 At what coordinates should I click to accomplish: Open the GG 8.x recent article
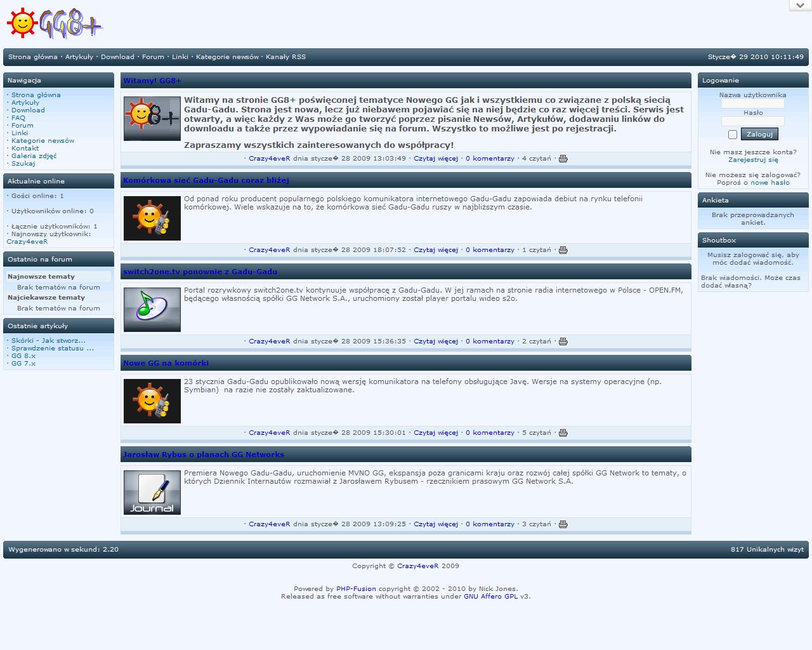(23, 356)
